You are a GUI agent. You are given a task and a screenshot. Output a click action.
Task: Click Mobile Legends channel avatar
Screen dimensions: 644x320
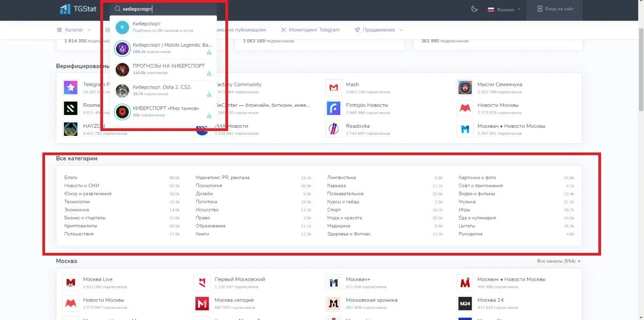tap(122, 48)
